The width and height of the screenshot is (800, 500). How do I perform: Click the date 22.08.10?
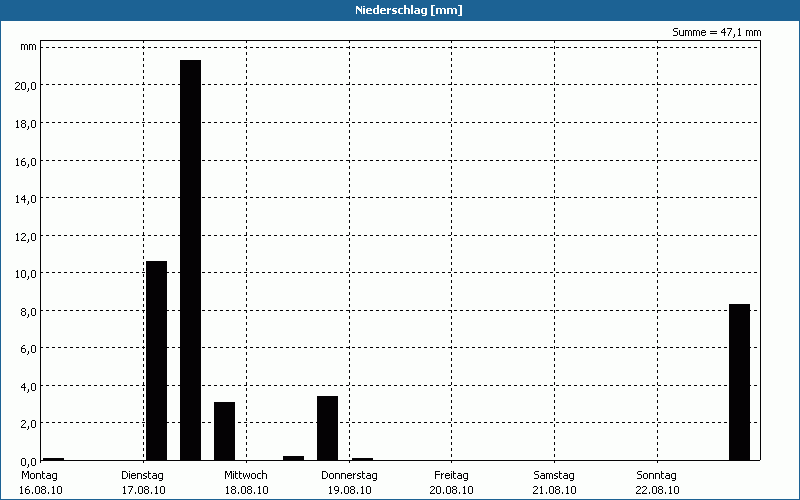[x=657, y=490]
